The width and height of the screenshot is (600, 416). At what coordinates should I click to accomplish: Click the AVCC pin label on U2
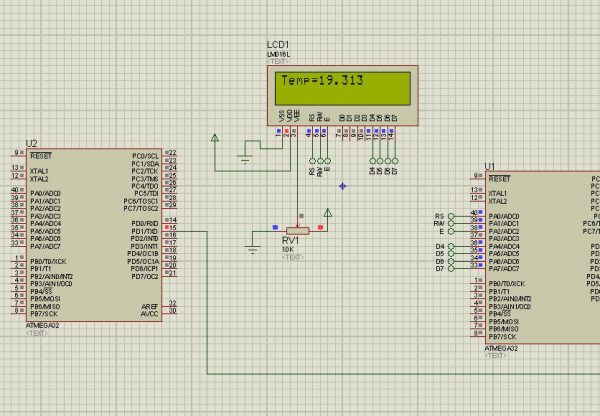[x=150, y=314]
